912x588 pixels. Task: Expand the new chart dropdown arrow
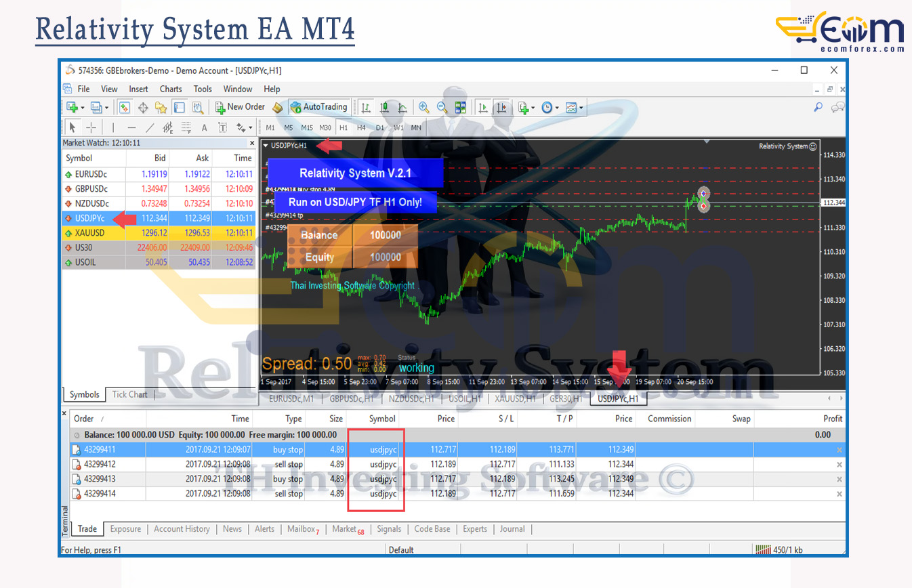pos(83,108)
